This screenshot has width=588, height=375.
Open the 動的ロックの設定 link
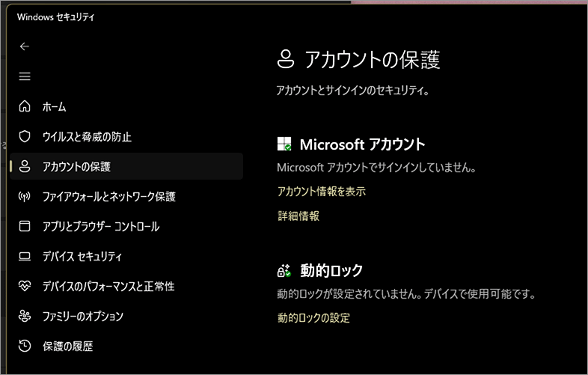click(313, 317)
